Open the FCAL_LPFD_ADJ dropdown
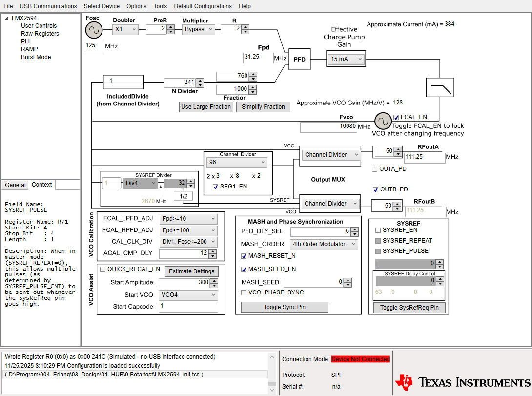This screenshot has height=396, width=532. (x=188, y=219)
